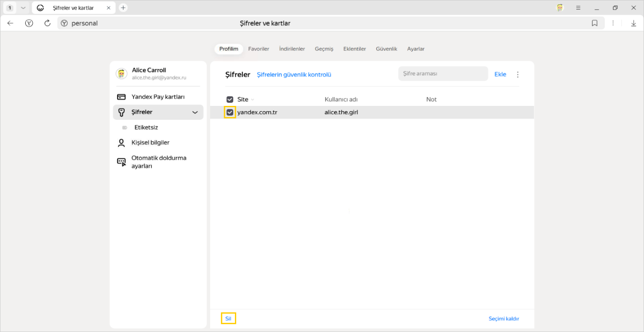This screenshot has height=332, width=644.
Task: Reload the page with refresh icon
Action: click(48, 23)
